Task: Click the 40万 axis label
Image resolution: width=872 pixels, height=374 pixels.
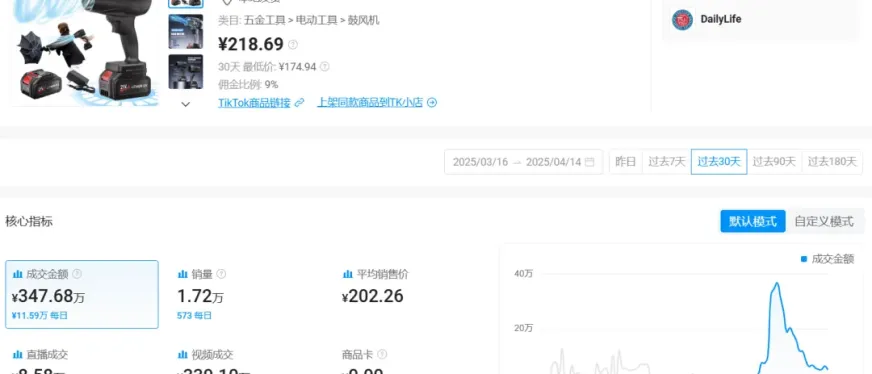Action: pos(523,273)
